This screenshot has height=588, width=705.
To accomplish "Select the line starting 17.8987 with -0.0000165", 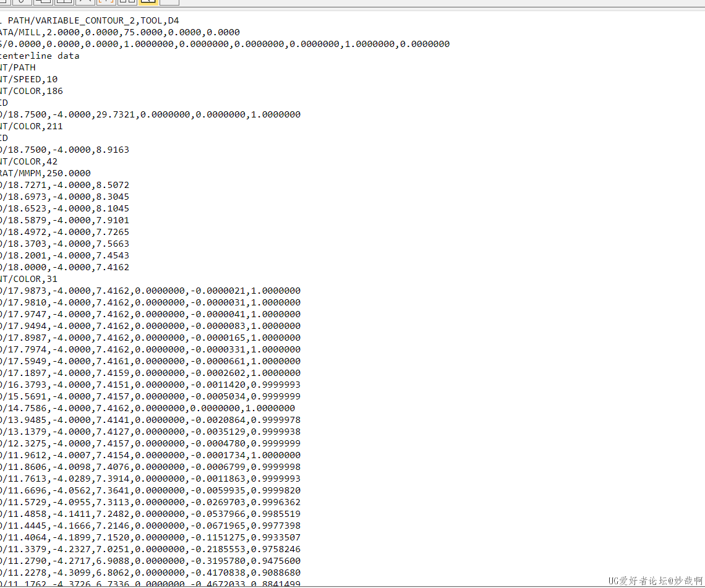I will 150,338.
